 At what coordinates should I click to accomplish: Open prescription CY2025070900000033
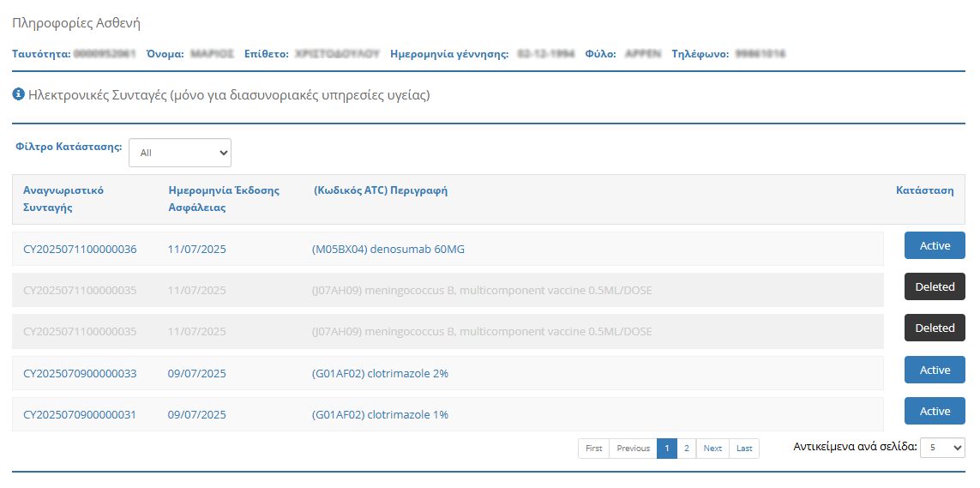(80, 374)
